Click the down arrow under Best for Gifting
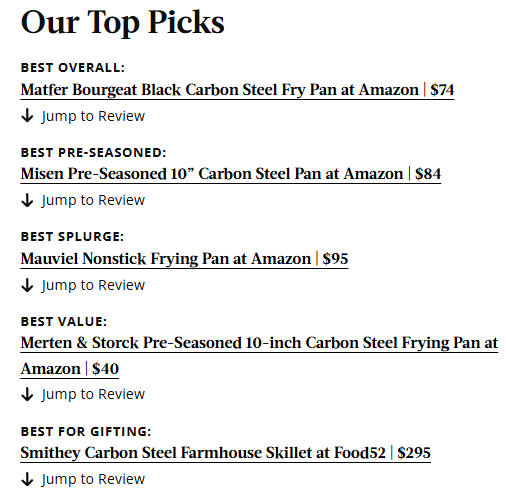Screen dimensions: 506x496 click(x=27, y=479)
